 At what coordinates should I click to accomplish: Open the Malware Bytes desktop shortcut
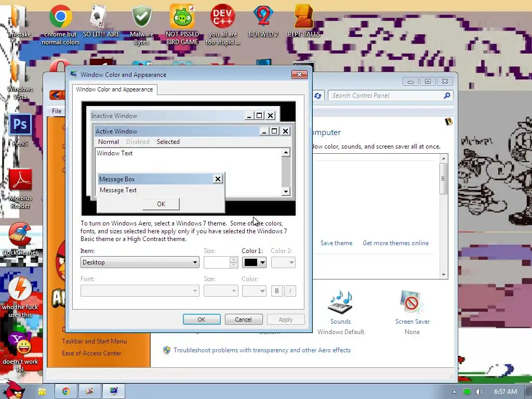(141, 25)
